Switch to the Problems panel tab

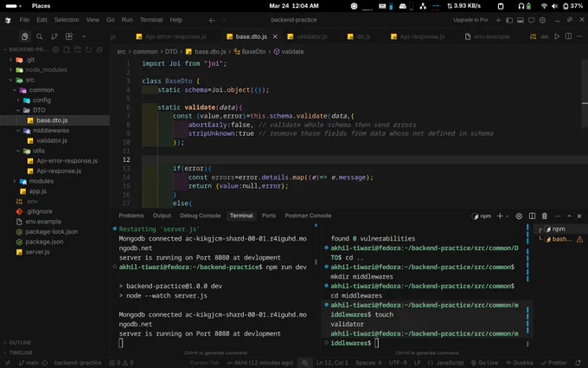click(x=131, y=216)
